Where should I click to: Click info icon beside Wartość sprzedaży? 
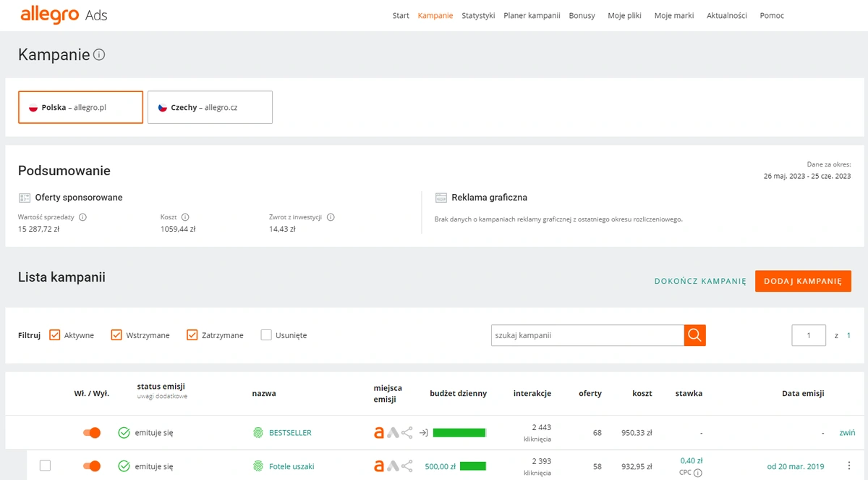tap(82, 217)
